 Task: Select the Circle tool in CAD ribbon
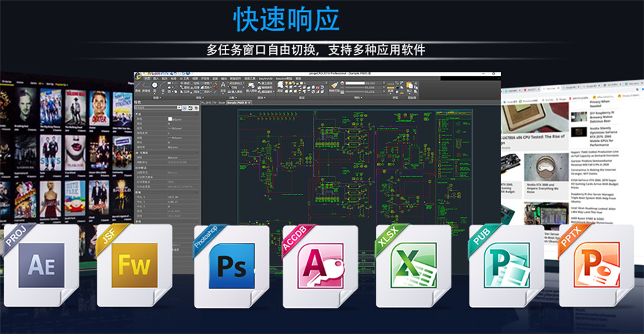click(154, 87)
